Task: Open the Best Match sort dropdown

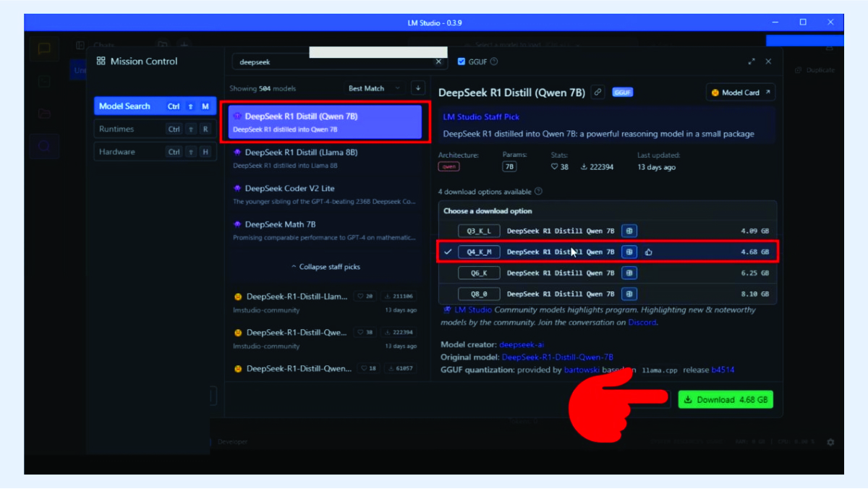Action: pyautogui.click(x=373, y=88)
